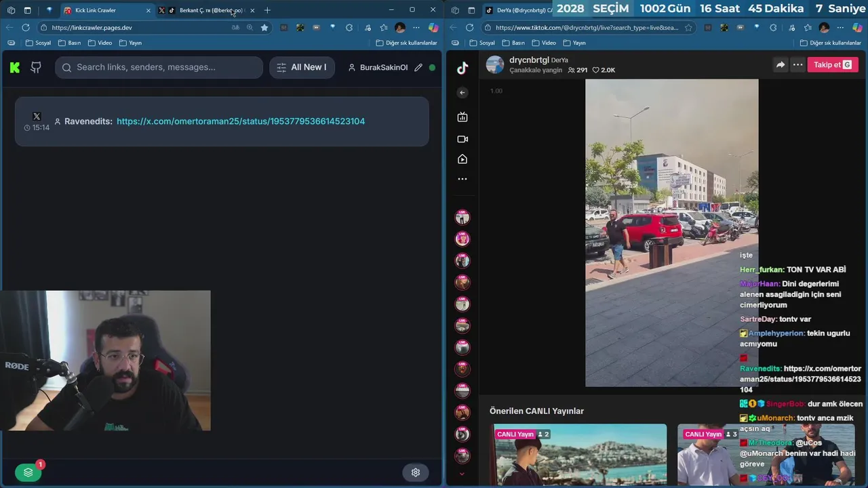Open Edge settings menu in TikTok window
The image size is (868, 488).
840,28
